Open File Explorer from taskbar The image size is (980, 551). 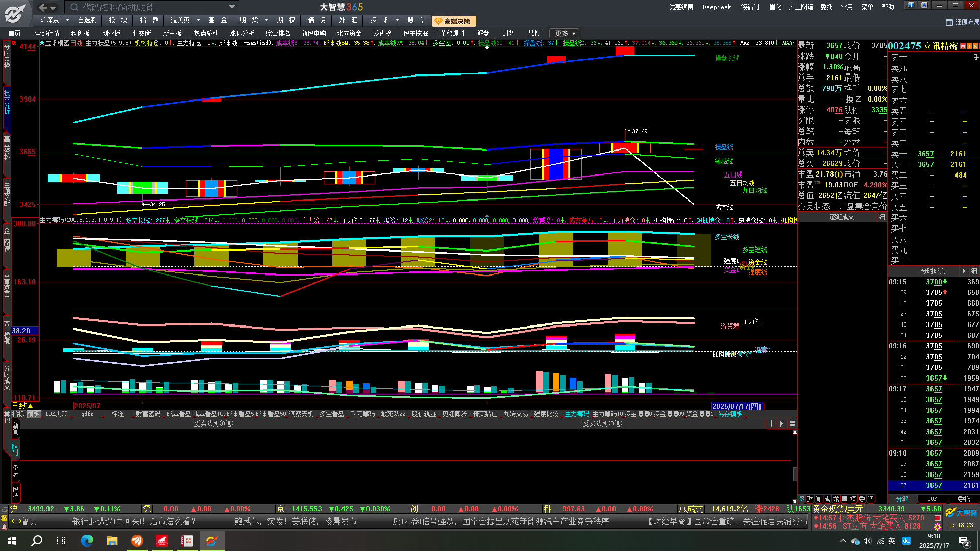(112, 541)
